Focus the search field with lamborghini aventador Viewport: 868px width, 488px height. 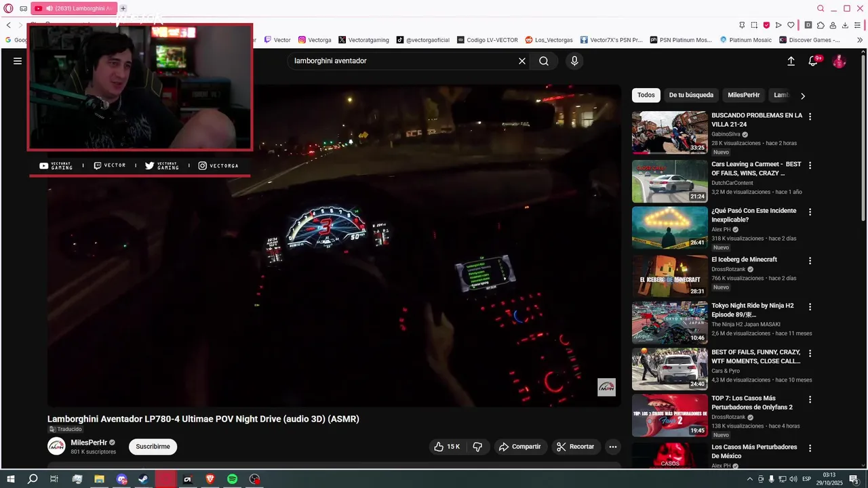click(403, 61)
